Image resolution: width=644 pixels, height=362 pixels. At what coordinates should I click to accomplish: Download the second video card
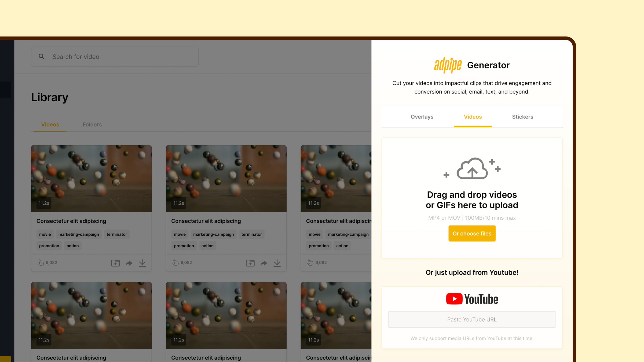pos(277,263)
